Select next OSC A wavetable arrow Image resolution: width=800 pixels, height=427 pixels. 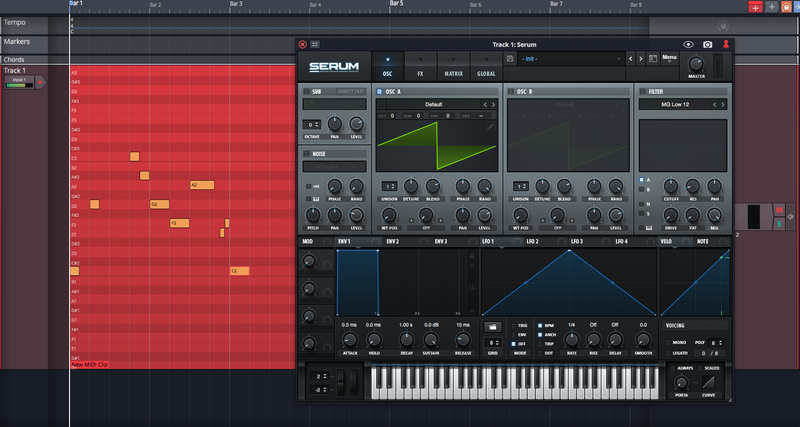click(x=493, y=104)
